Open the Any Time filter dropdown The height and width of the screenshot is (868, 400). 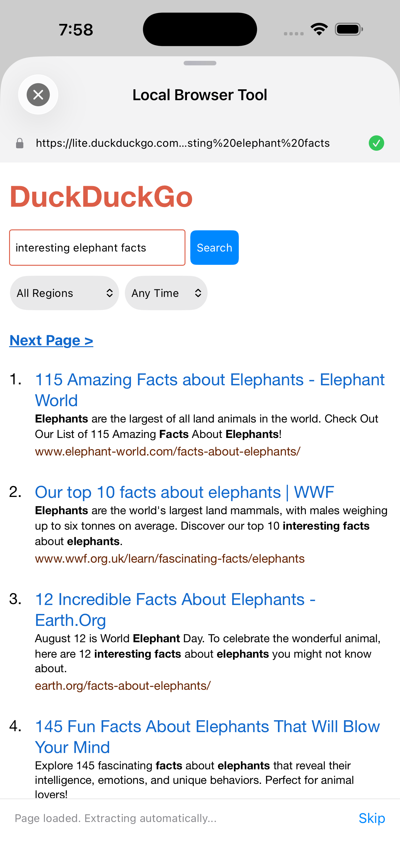tap(166, 293)
